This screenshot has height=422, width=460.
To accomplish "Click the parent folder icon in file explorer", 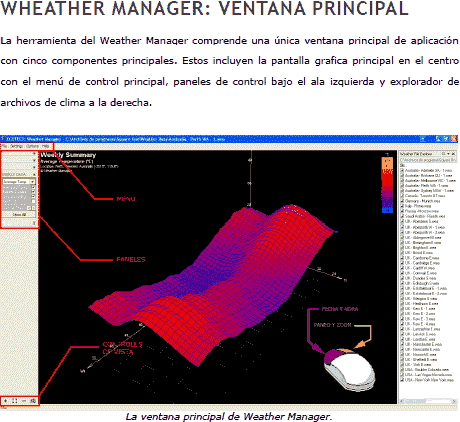I will pos(402,165).
